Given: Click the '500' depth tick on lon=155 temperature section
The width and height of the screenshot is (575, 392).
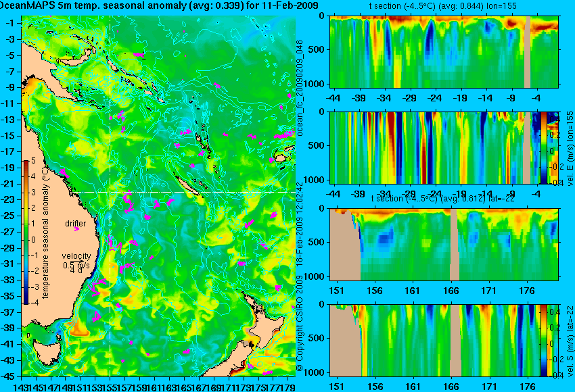Looking at the screenshot, I should (317, 49).
